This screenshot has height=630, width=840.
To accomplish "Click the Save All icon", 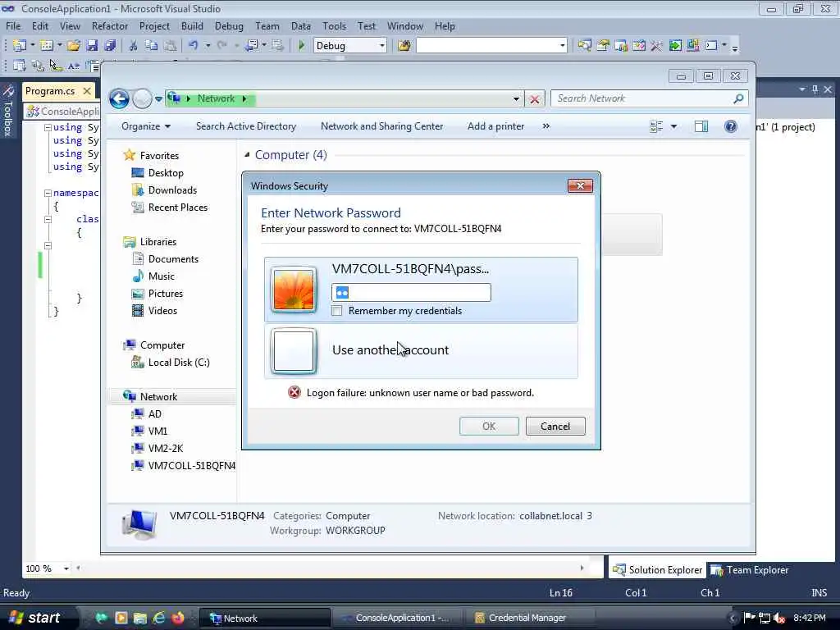I will [110, 46].
